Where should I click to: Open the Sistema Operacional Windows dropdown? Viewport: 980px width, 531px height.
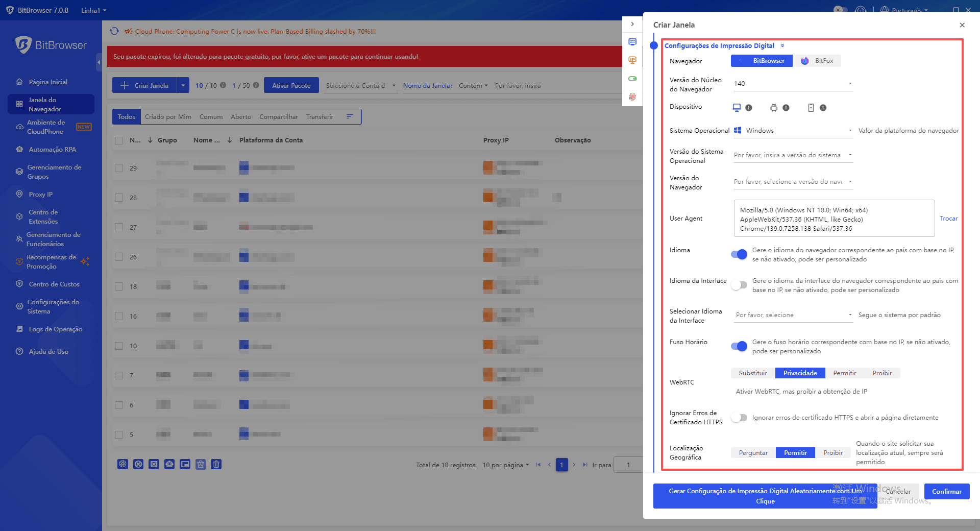point(793,131)
